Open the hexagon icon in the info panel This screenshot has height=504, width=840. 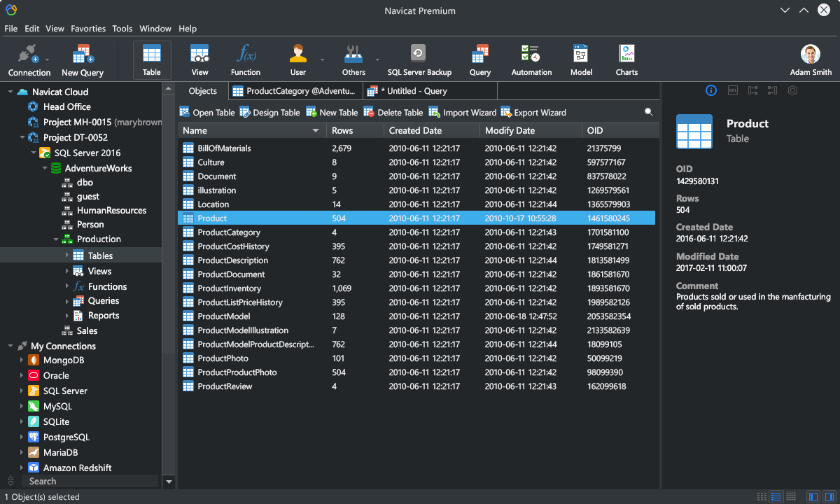[x=792, y=90]
